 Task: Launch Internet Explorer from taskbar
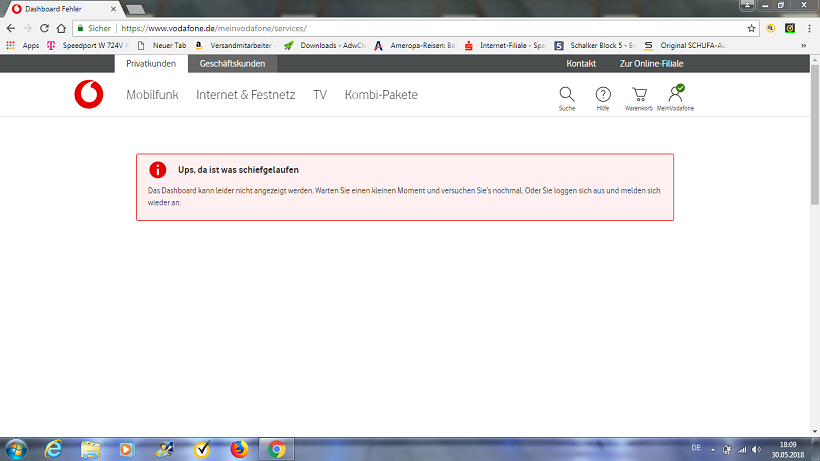coord(53,449)
